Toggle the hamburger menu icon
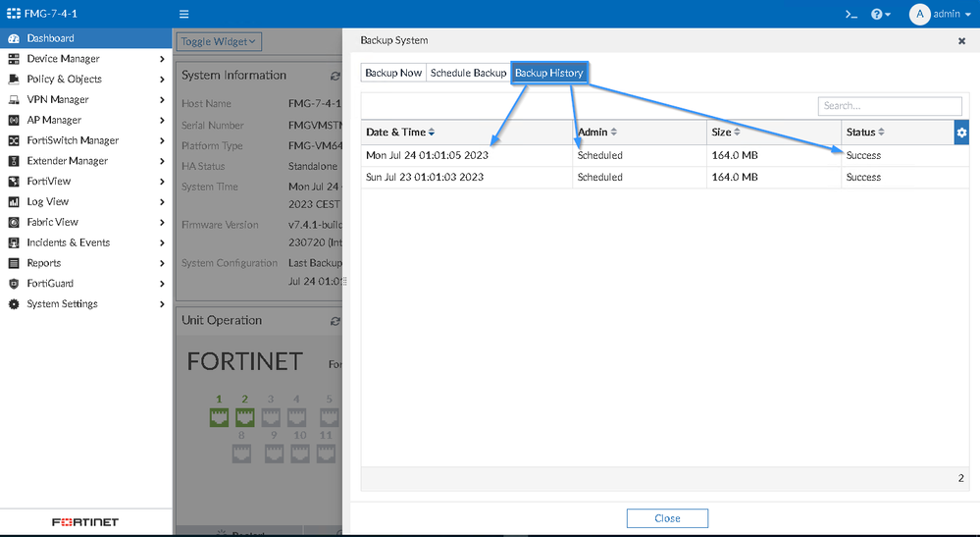Viewport: 980px width, 537px height. tap(183, 14)
